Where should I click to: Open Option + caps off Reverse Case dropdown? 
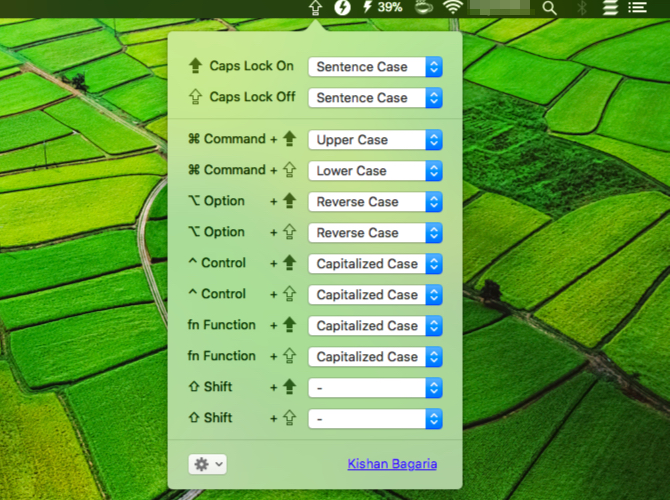(x=375, y=233)
